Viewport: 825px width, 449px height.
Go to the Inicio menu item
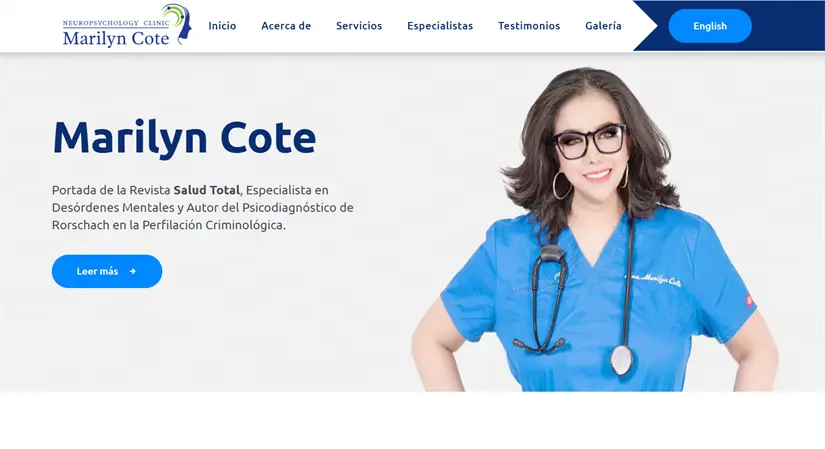point(222,26)
